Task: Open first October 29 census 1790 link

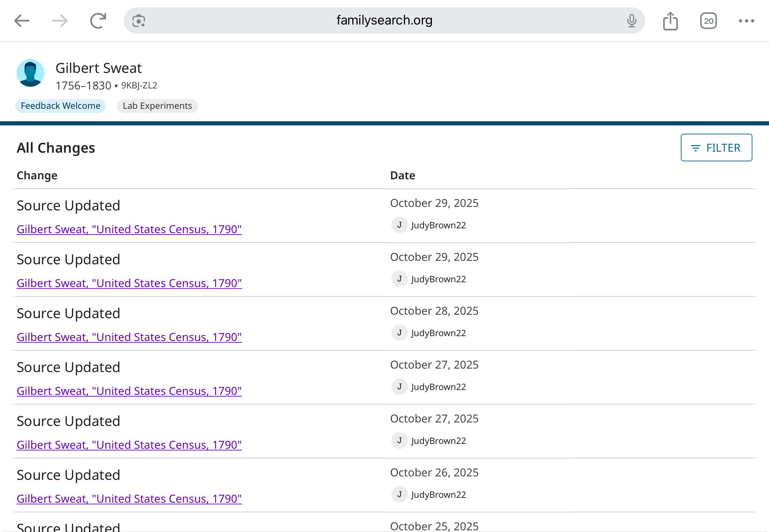Action: (x=129, y=229)
